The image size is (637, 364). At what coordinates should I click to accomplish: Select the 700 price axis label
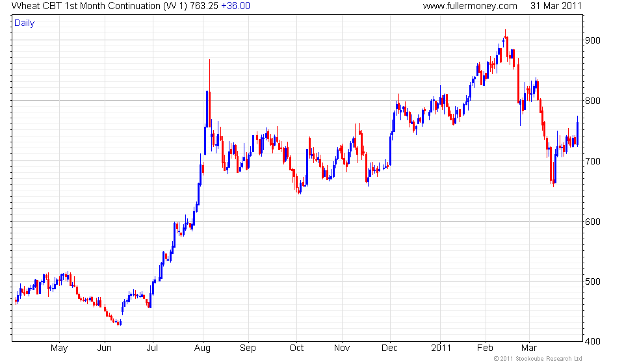592,161
